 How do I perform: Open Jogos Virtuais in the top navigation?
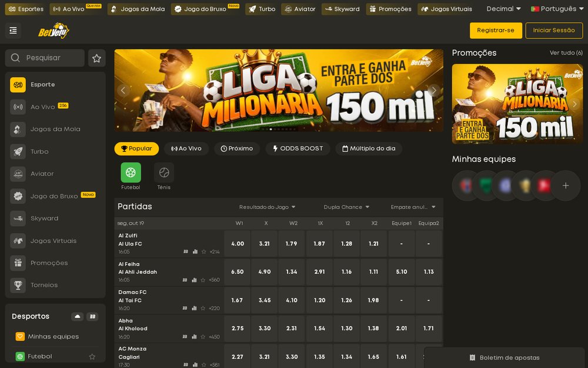(447, 9)
